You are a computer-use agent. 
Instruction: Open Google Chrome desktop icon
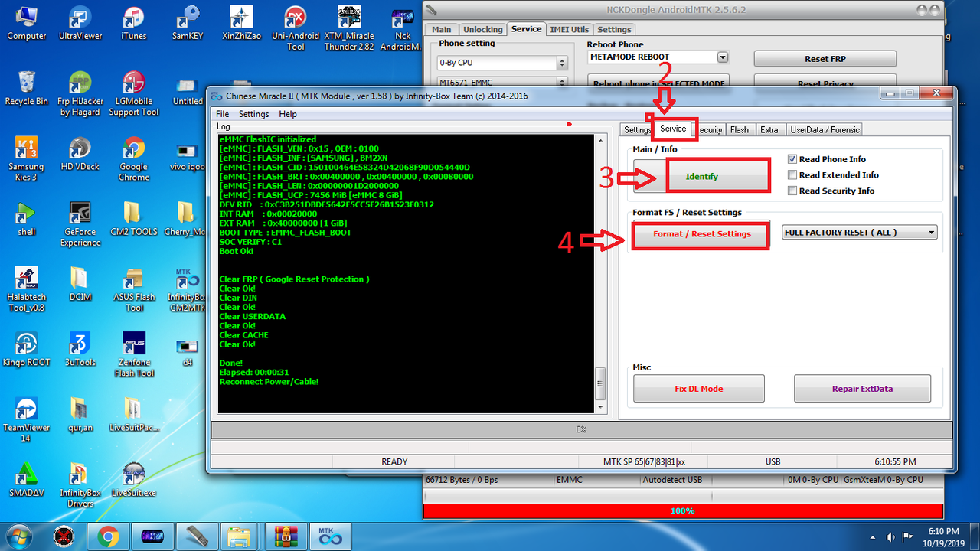tap(134, 159)
